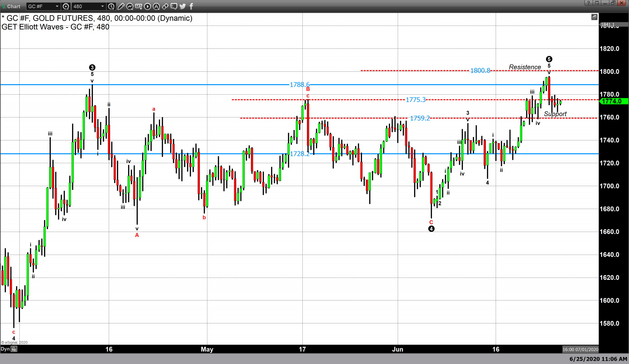Screen dimensions: 629x364
Task: Open the GET tools menu icon
Action: [139, 6]
